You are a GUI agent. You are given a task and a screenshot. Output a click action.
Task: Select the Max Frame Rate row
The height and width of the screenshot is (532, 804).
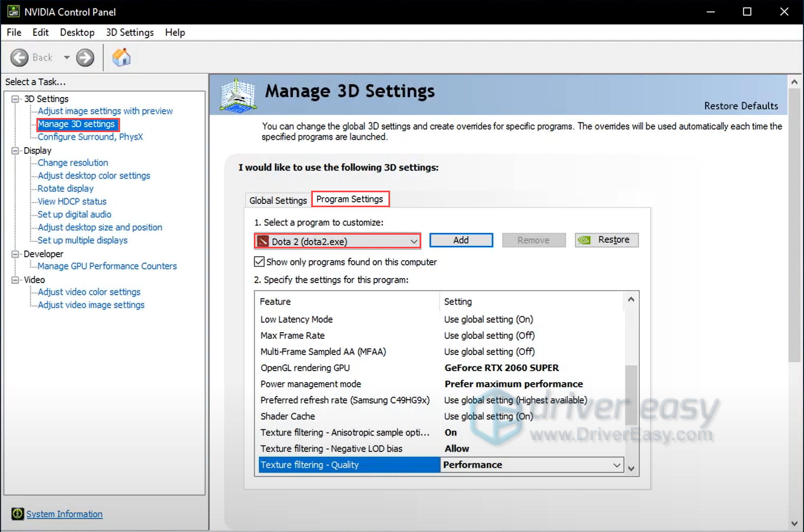441,335
